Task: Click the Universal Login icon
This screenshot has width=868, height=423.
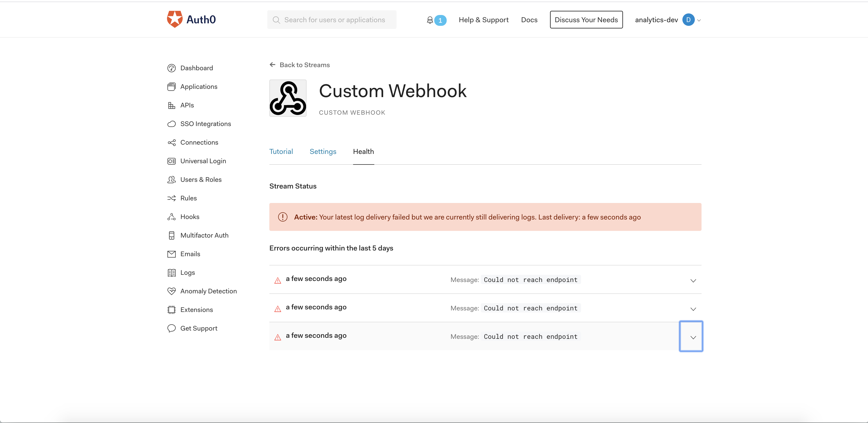Action: click(172, 161)
